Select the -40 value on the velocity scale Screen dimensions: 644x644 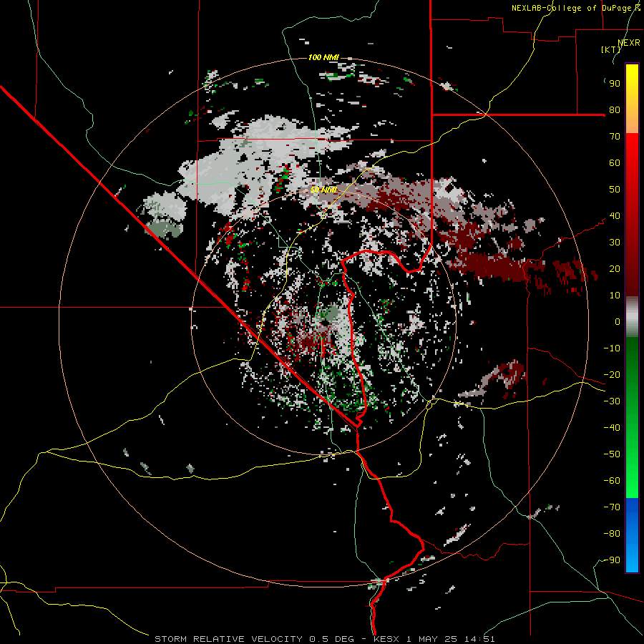tap(612, 428)
